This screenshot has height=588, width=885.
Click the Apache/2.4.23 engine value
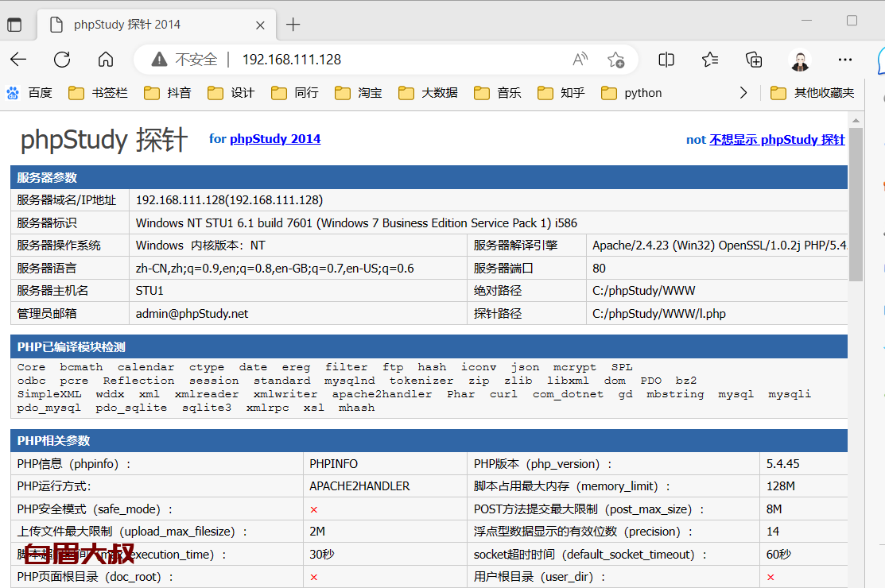click(720, 246)
